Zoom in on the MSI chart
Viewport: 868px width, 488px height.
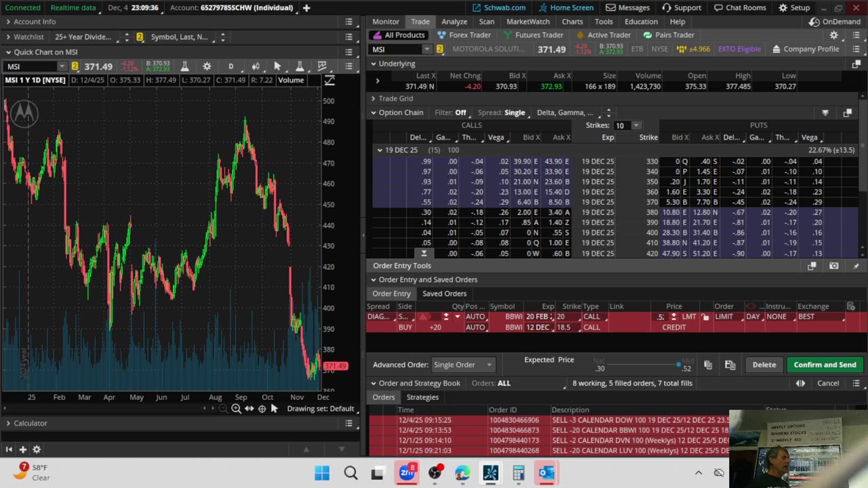[x=236, y=409]
